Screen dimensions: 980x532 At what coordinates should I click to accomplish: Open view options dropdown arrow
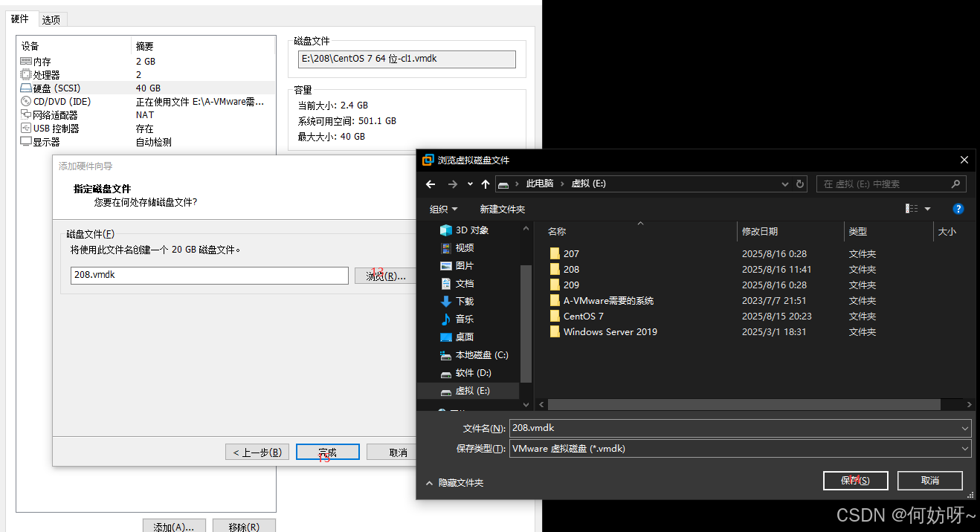(x=927, y=209)
